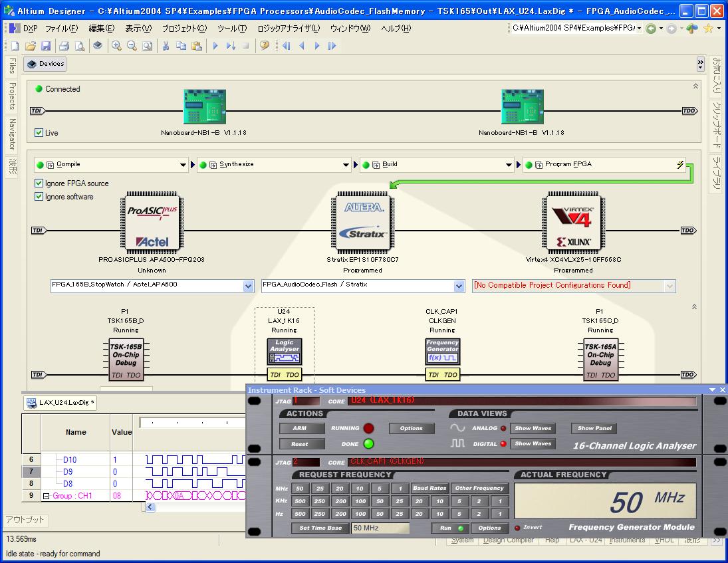Create a new document via toolbar icon
Screen dimensions: 728x563
point(15,45)
